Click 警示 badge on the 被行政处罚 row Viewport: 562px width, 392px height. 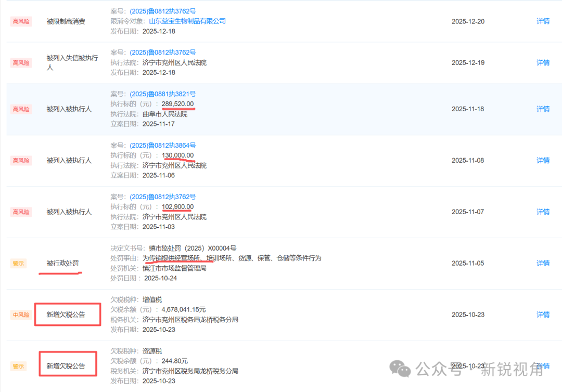click(18, 264)
